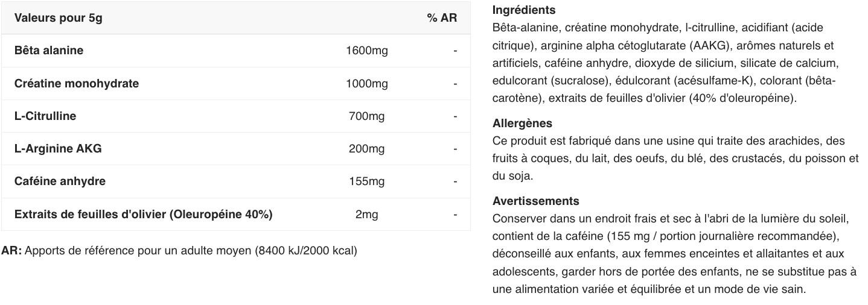The image size is (868, 305).
Task: Select the L-Citrulline row label
Action: [x=45, y=116]
